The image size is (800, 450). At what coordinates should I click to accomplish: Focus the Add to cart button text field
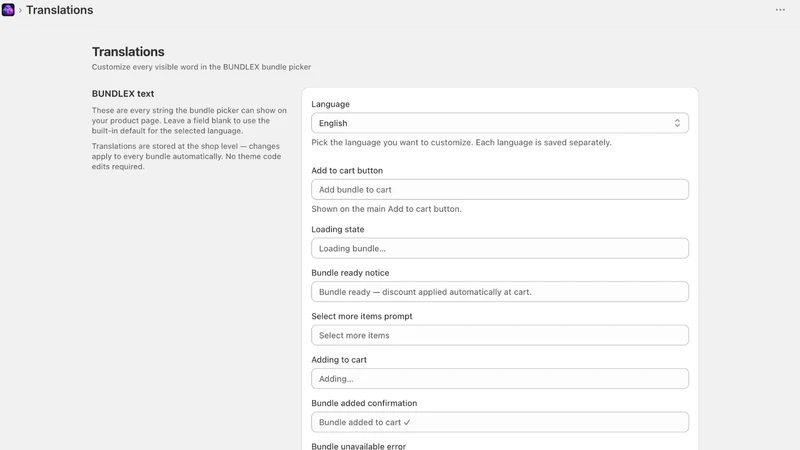(499, 189)
